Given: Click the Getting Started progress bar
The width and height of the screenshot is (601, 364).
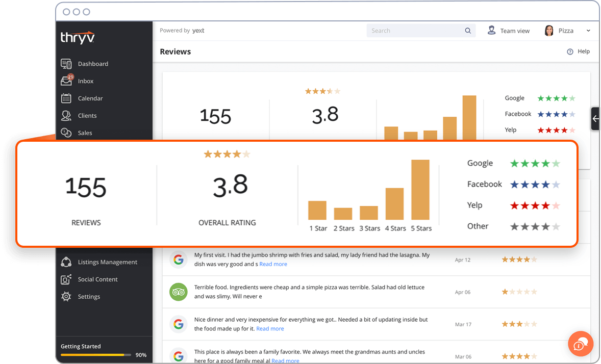Looking at the screenshot, I should (96, 355).
